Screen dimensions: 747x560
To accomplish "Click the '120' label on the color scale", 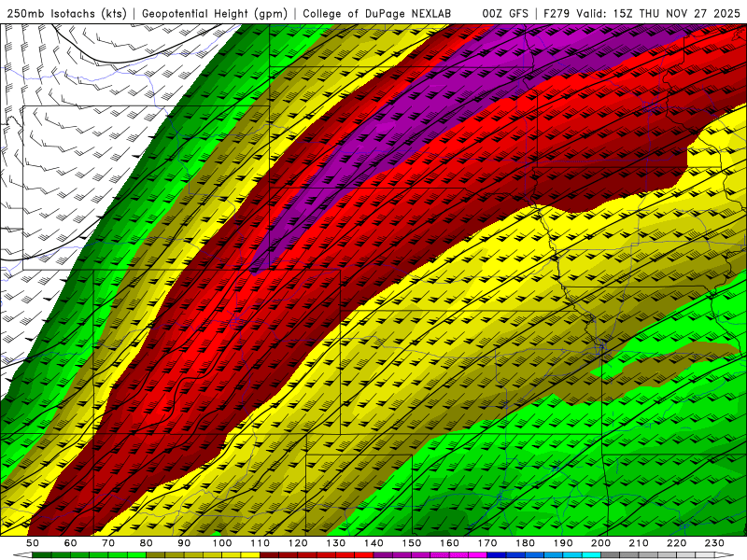I will [298, 543].
